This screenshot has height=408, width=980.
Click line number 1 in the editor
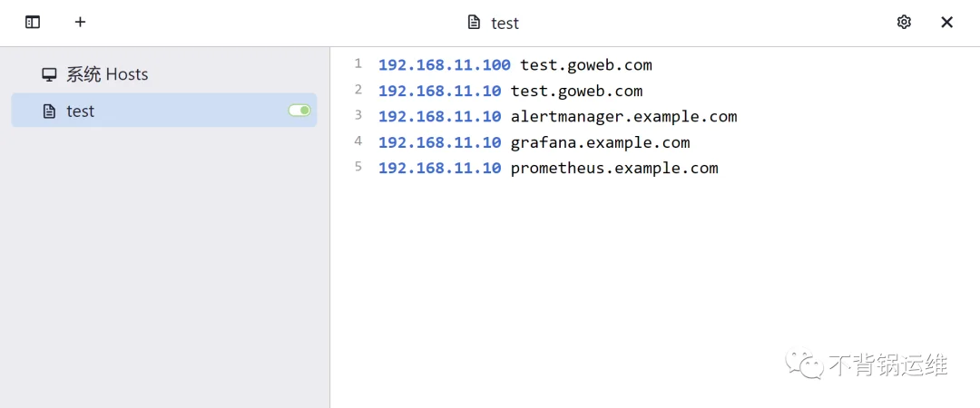click(x=358, y=63)
